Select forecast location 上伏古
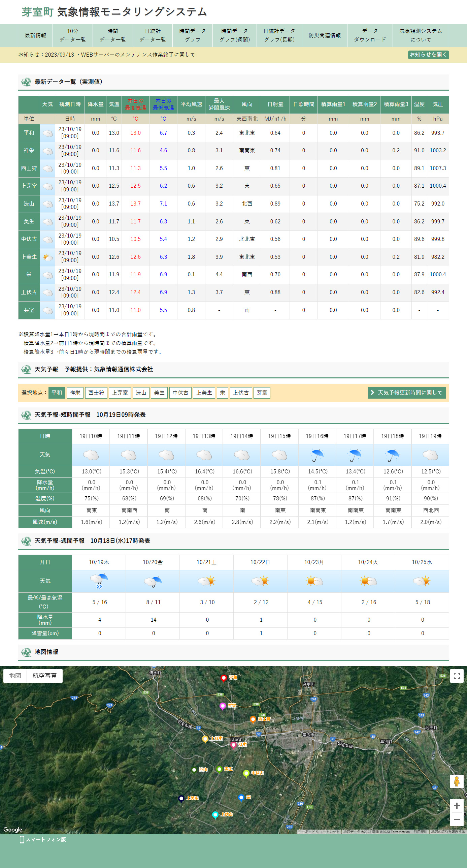 click(241, 393)
